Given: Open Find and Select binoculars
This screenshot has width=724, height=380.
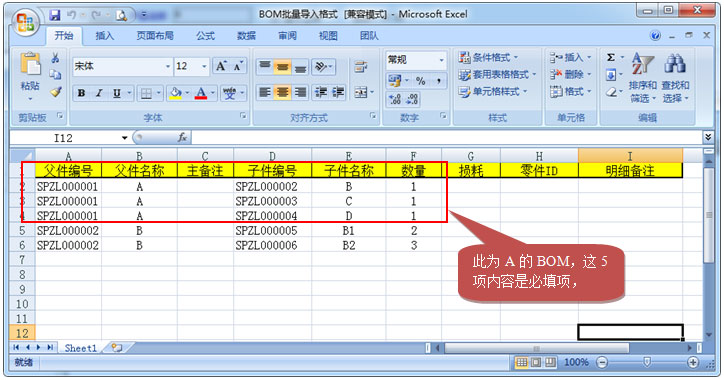Looking at the screenshot, I should click(675, 77).
